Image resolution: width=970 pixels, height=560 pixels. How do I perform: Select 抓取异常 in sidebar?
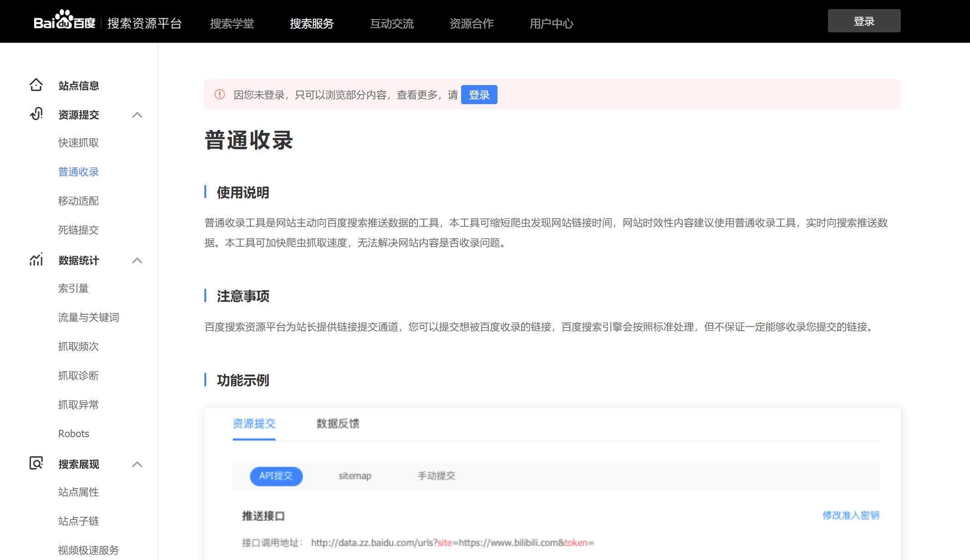pyautogui.click(x=79, y=405)
